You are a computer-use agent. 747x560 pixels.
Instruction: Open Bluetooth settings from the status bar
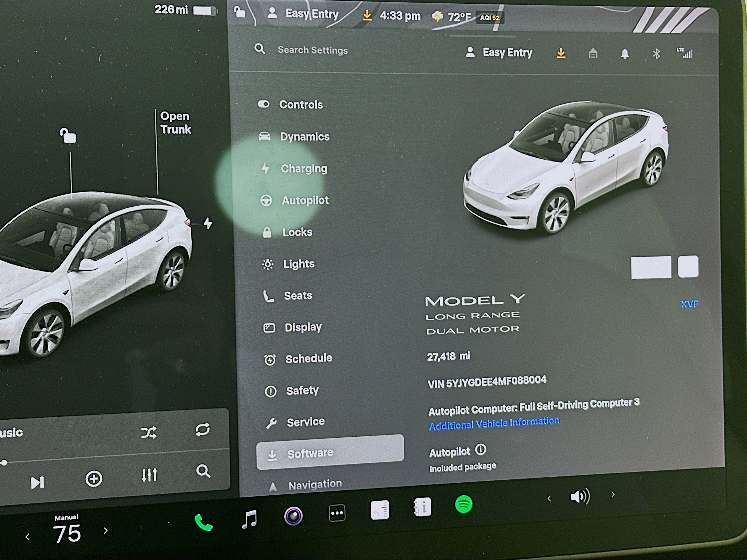coord(657,54)
